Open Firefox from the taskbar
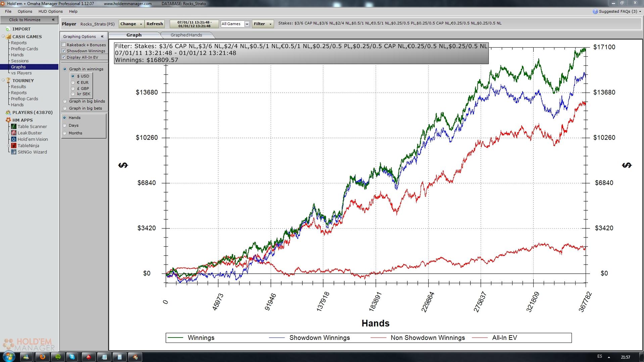The width and height of the screenshot is (644, 362). coord(43,357)
